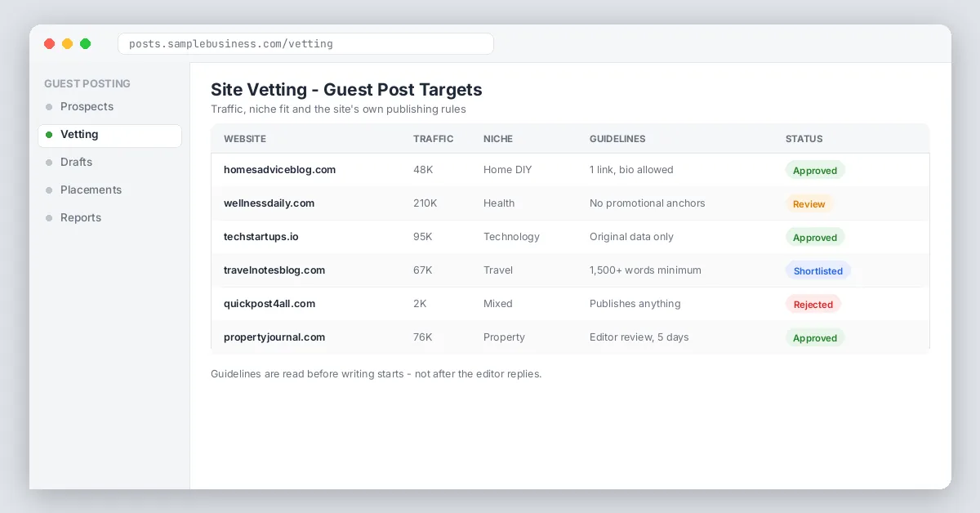980x513 pixels.
Task: Click the 48K traffic value
Action: pos(423,170)
